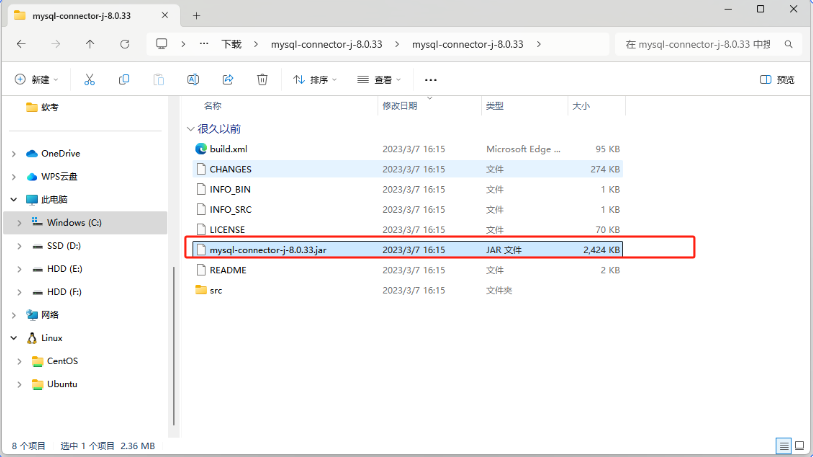
Task: Click the jar file's document icon
Action: [x=201, y=250]
